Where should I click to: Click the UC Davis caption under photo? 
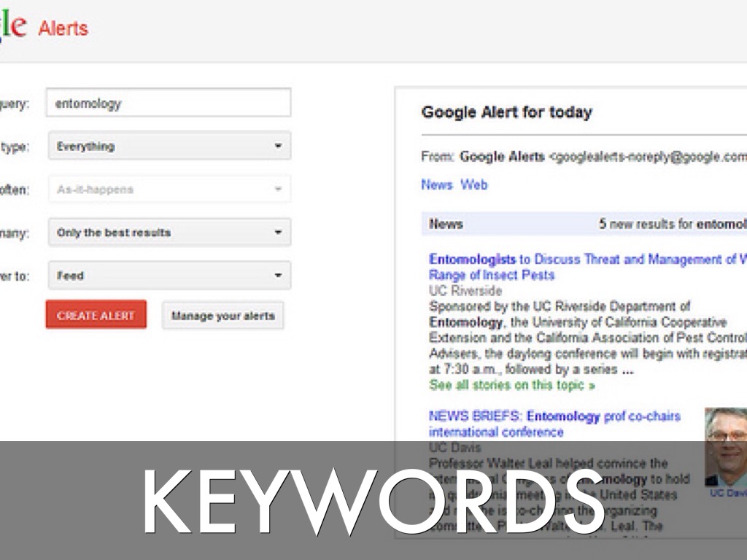(x=728, y=493)
